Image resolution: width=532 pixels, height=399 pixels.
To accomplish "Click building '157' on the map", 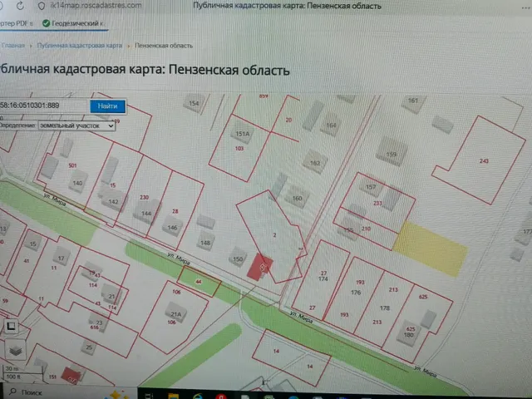I will [x=371, y=186].
